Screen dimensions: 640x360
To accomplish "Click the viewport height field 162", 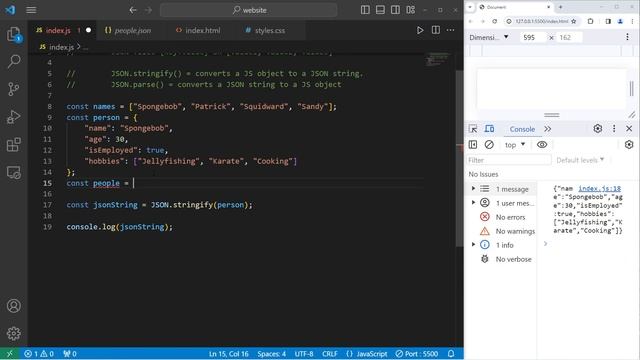I will pos(568,37).
